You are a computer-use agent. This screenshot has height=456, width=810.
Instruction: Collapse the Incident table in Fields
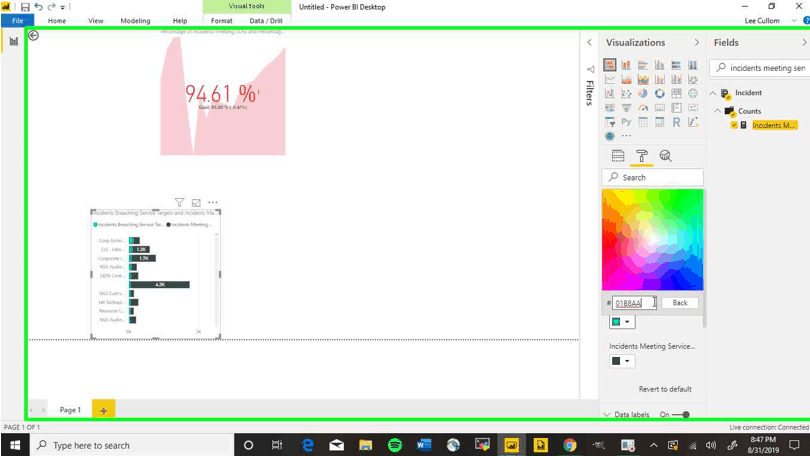[x=713, y=93]
